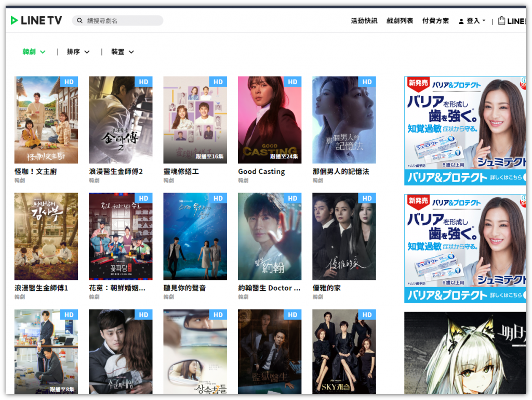This screenshot has height=400, width=532.
Task: Open the 浪漫醫生金師傅2 poster thumbnail
Action: pos(121,120)
